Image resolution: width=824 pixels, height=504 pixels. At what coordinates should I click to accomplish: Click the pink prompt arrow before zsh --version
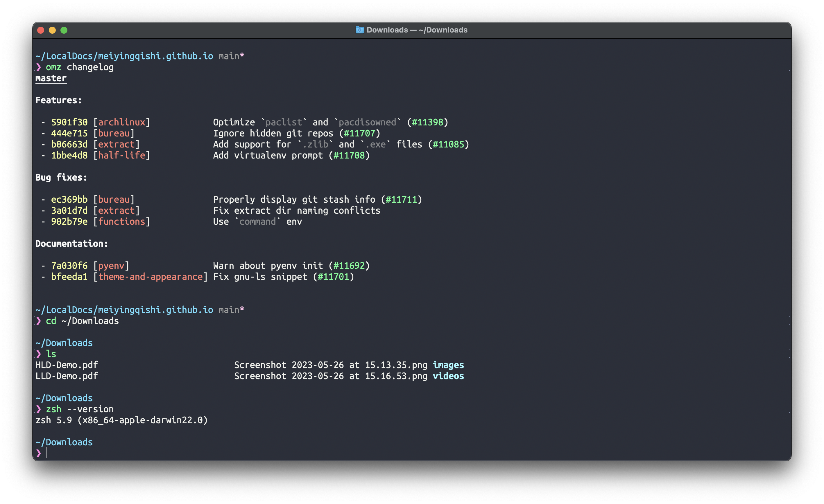pyautogui.click(x=38, y=409)
